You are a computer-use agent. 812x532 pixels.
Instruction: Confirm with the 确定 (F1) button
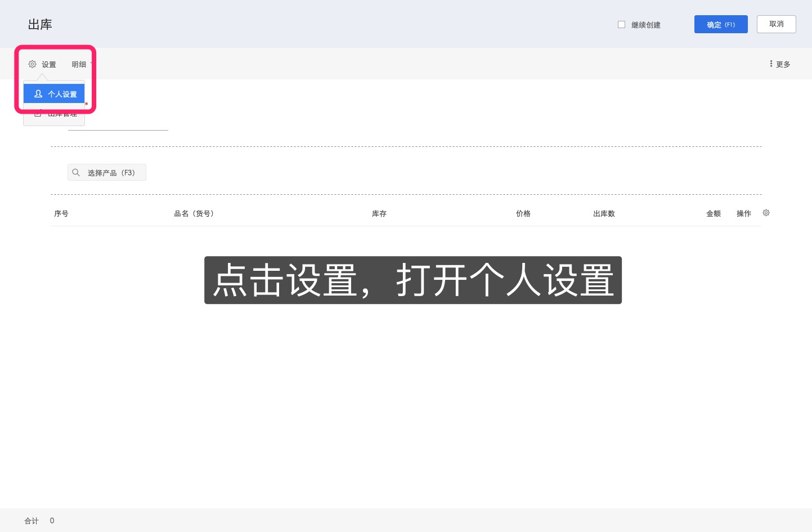[x=721, y=24]
